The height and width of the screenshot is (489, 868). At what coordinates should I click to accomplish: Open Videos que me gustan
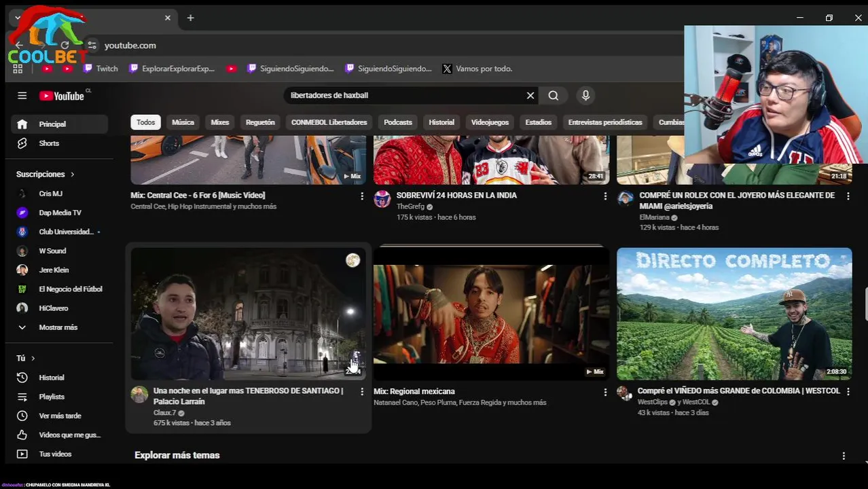tap(60, 435)
